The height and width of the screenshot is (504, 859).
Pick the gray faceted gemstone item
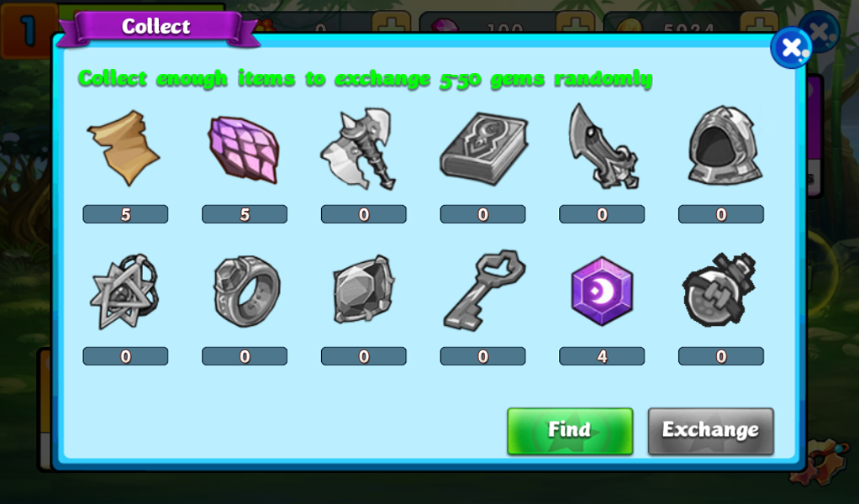364,290
